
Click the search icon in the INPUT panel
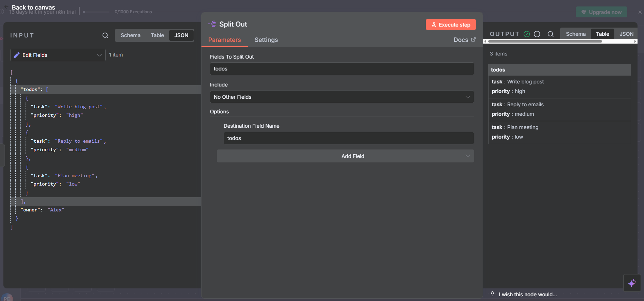tap(105, 35)
